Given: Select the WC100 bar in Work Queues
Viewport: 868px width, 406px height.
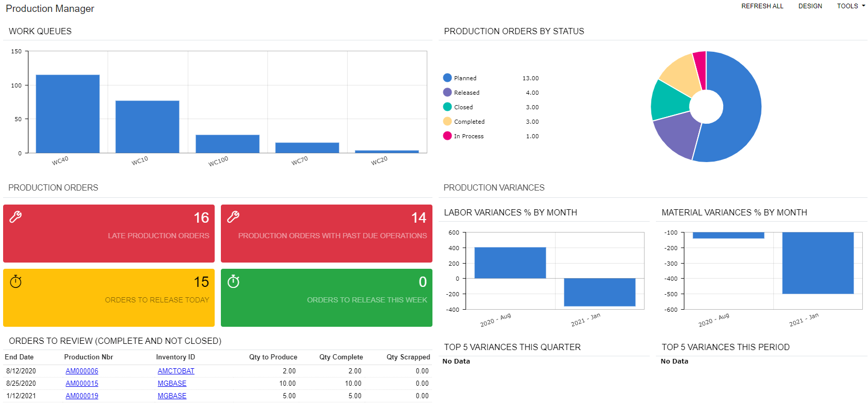Looking at the screenshot, I should pyautogui.click(x=228, y=144).
